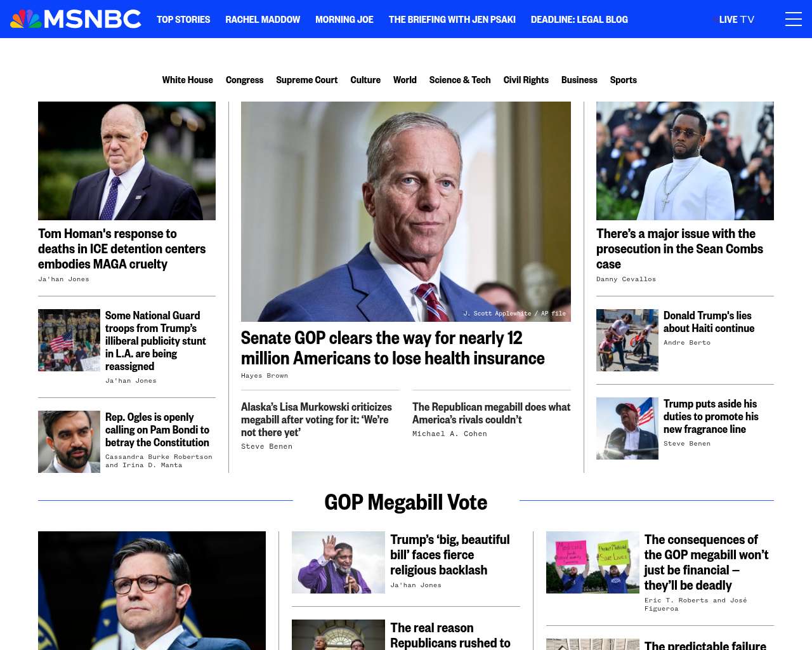This screenshot has width=812, height=650.
Task: Open Live TV in the header
Action: [736, 20]
